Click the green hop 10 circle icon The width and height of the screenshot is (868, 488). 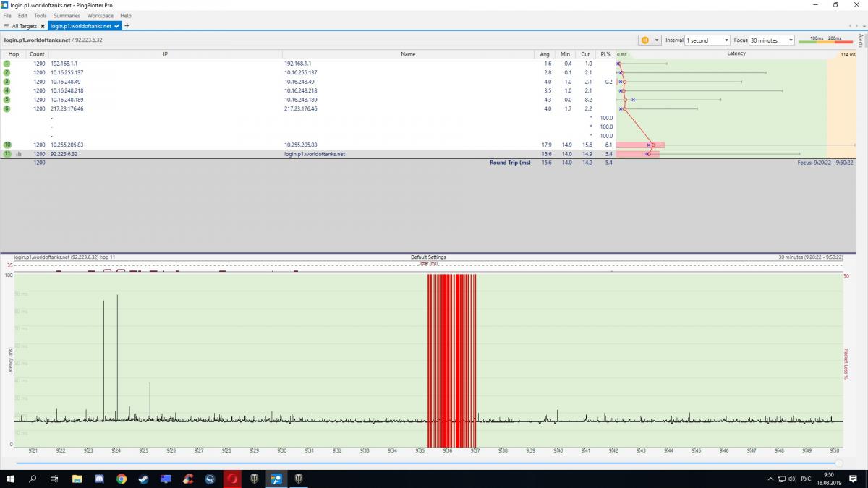point(7,145)
